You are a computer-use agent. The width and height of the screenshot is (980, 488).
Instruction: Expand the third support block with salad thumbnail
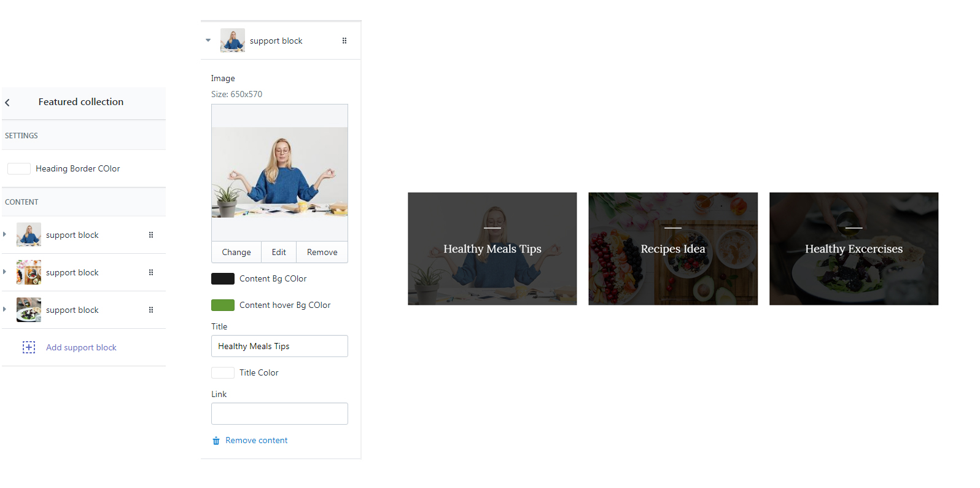(5, 309)
